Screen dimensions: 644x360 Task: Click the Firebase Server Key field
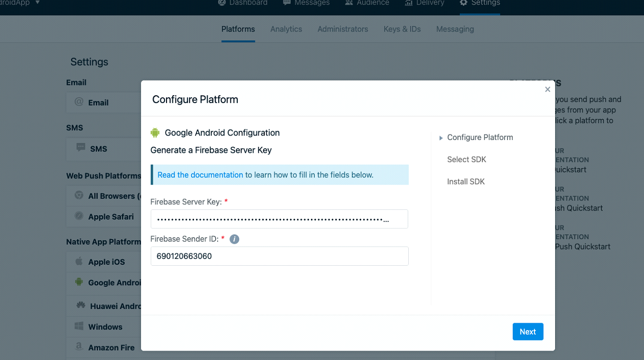pyautogui.click(x=279, y=219)
